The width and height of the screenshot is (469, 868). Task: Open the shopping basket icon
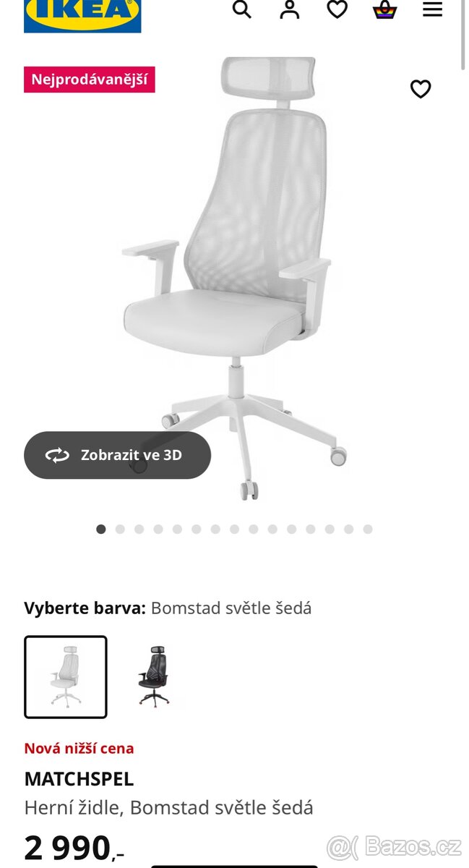[x=385, y=9]
